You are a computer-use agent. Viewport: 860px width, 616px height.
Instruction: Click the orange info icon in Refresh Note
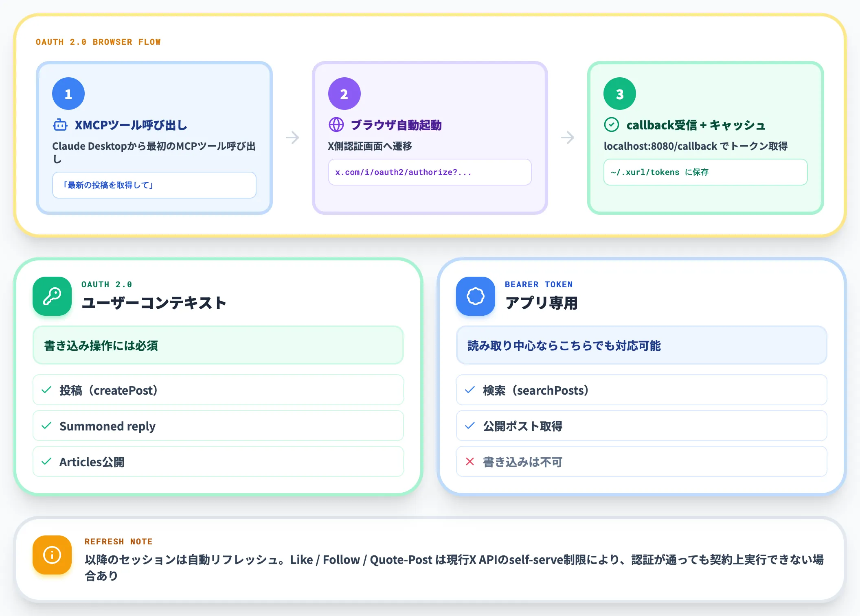pyautogui.click(x=52, y=555)
